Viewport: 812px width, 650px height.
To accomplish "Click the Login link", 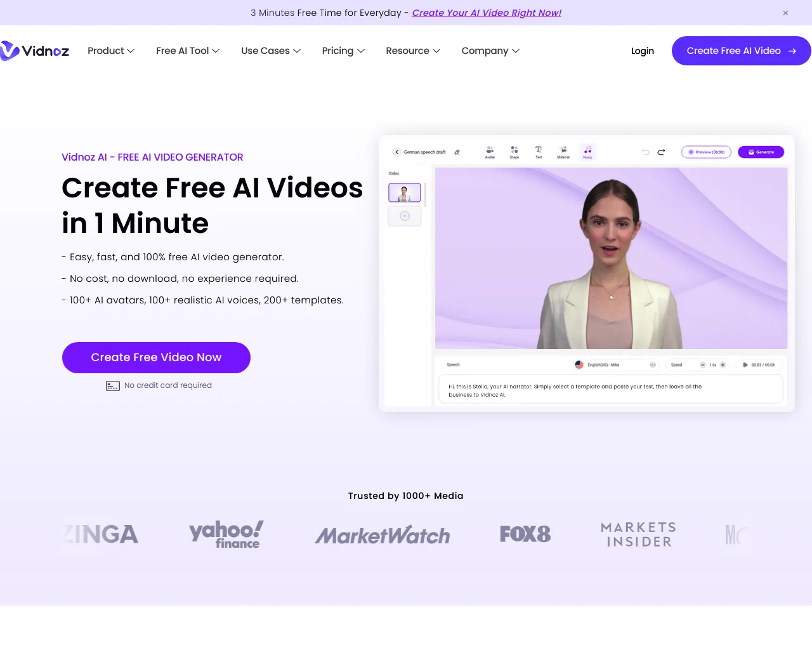I will pyautogui.click(x=643, y=51).
